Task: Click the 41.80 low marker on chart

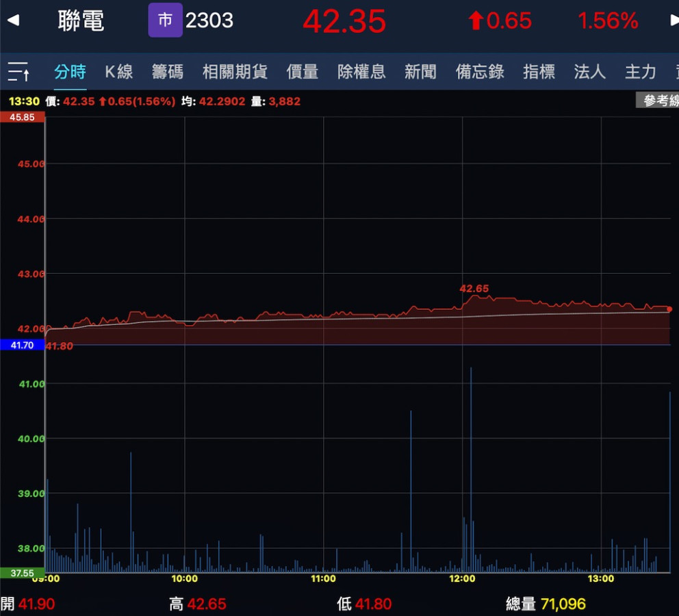Action: click(60, 346)
